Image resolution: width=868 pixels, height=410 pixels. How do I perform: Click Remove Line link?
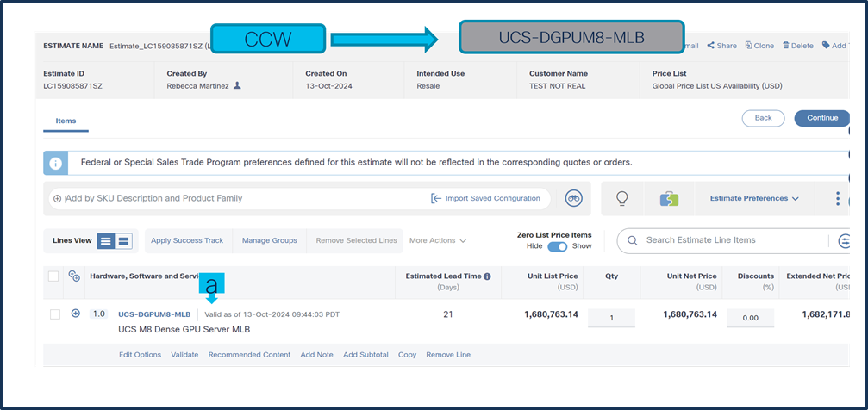coord(448,355)
